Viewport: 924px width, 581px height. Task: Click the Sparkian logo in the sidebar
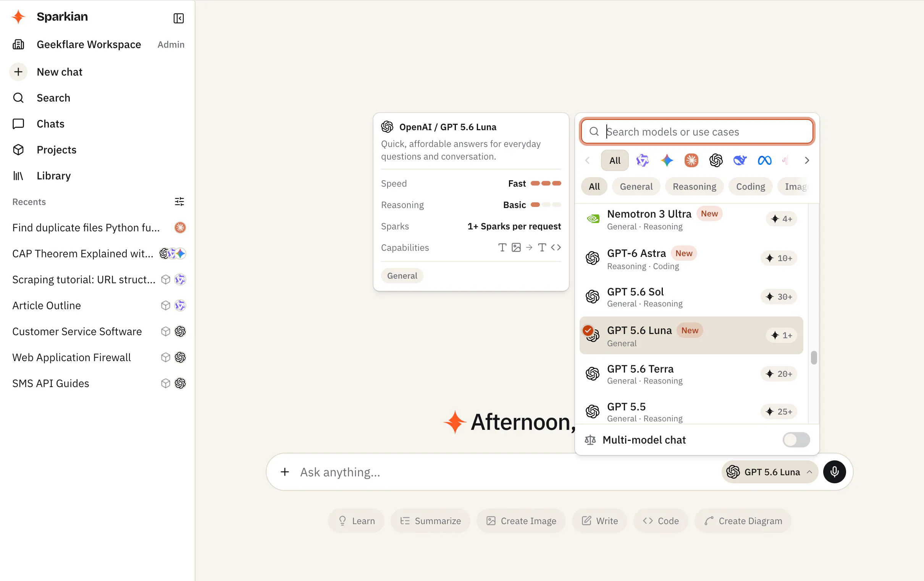18,17
